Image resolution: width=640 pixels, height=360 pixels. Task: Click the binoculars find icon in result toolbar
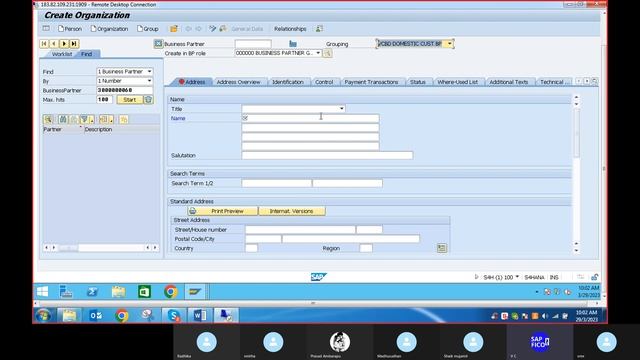63,119
